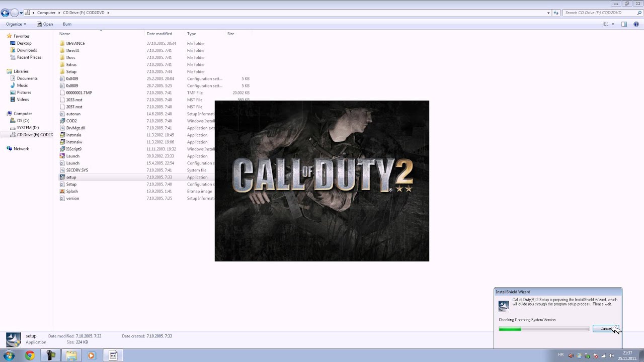644x362 pixels.
Task: Open recent locations dropdown beside navigation arrows
Action: [21, 13]
